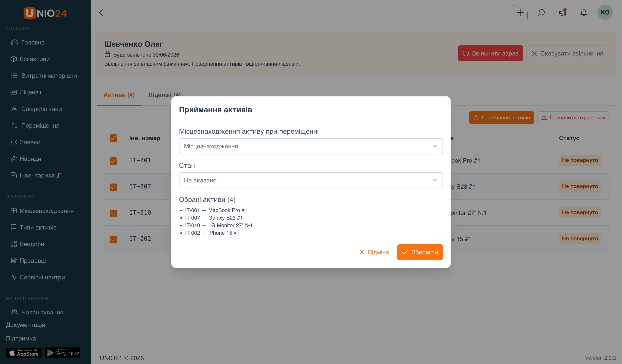The width and height of the screenshot is (622, 364).
Task: Toggle the select-all header checkbox
Action: [114, 138]
